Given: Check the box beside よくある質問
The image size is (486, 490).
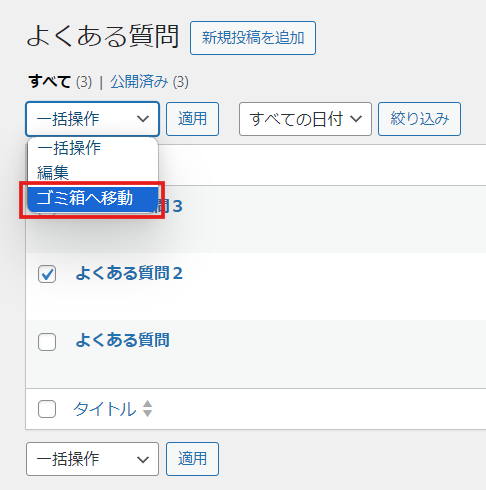Looking at the screenshot, I should point(47,342).
